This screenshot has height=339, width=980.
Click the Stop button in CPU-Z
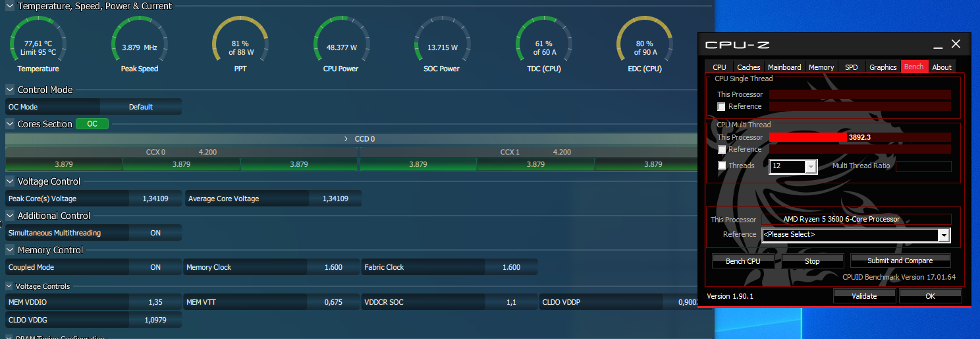point(813,261)
